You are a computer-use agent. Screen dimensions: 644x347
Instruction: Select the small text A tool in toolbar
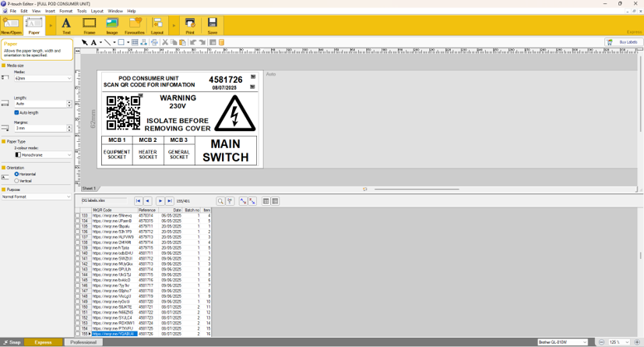click(93, 42)
